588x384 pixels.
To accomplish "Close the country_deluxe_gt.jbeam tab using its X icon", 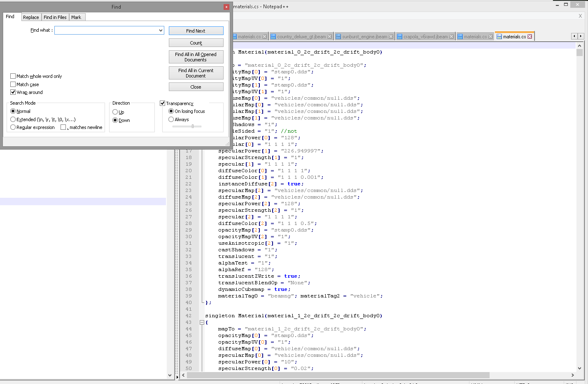I will pos(329,37).
